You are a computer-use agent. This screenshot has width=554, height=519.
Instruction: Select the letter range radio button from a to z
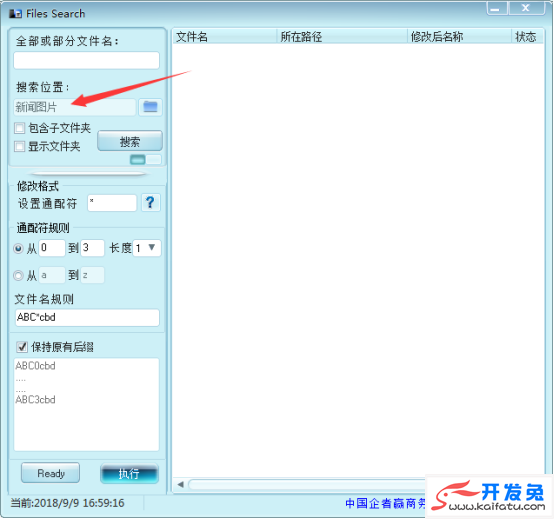pyautogui.click(x=18, y=275)
